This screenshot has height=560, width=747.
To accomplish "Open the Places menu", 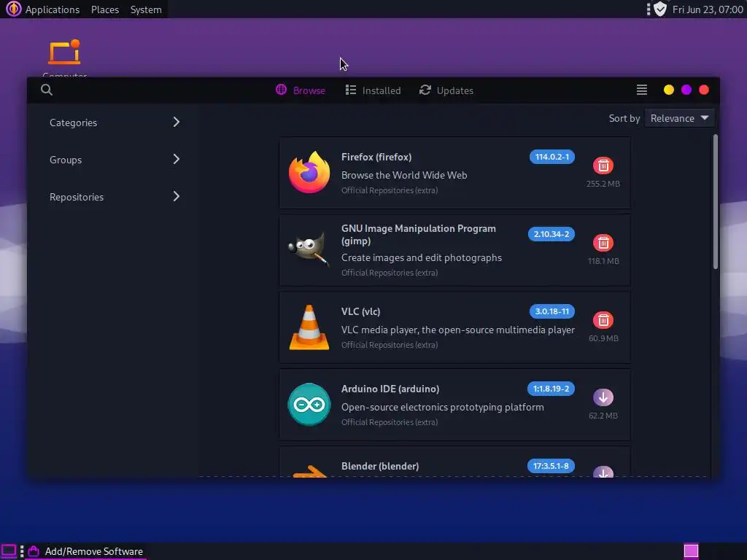I will [105, 9].
